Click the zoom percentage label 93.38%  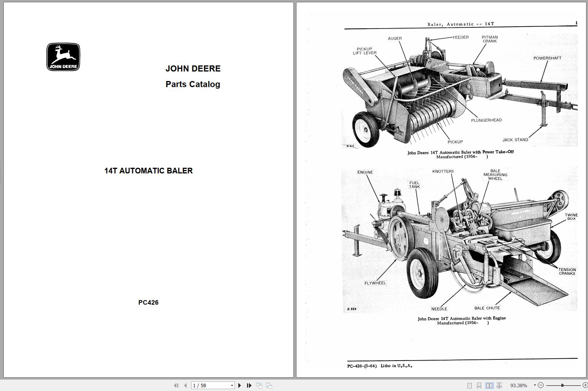point(519,385)
